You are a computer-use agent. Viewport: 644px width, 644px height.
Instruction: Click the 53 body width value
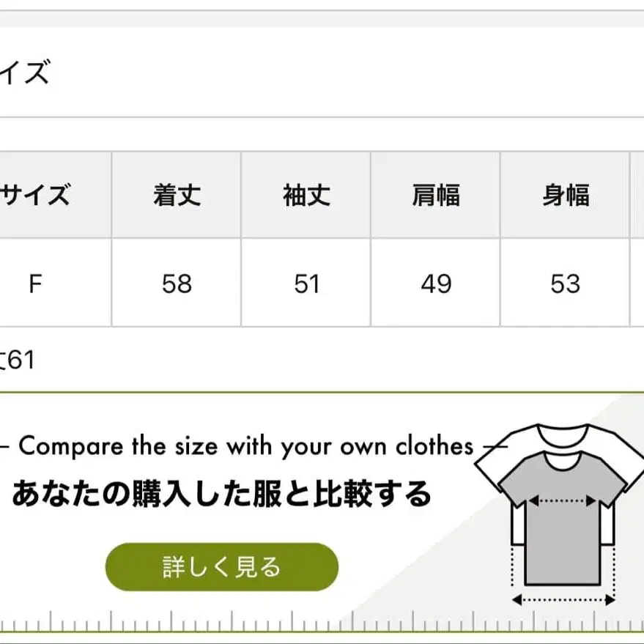pos(566,284)
